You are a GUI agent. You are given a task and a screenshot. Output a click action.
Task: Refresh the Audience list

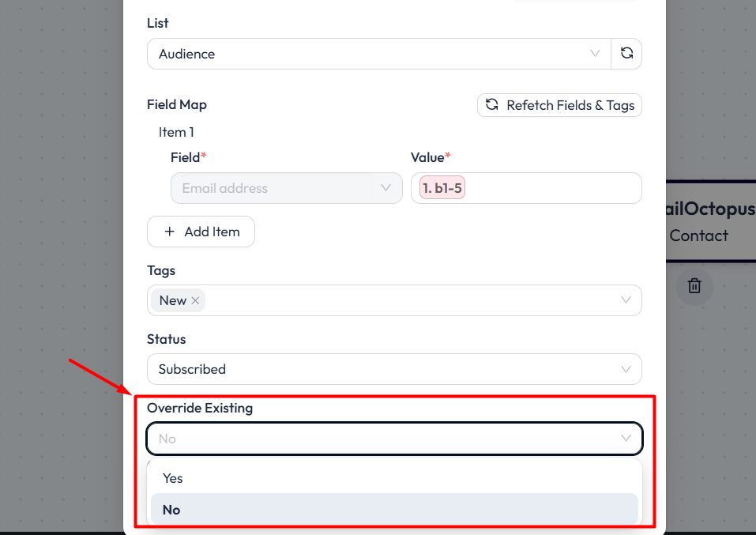(626, 52)
